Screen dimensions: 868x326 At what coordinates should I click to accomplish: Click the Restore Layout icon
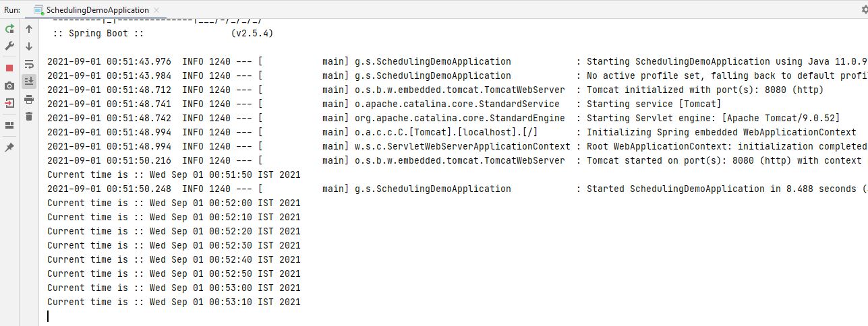[9, 125]
